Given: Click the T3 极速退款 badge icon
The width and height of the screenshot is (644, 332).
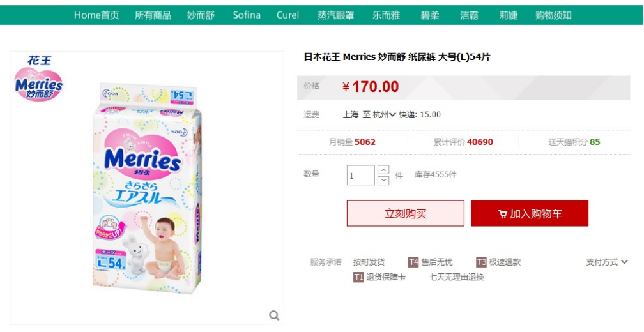Looking at the screenshot, I should click(481, 262).
